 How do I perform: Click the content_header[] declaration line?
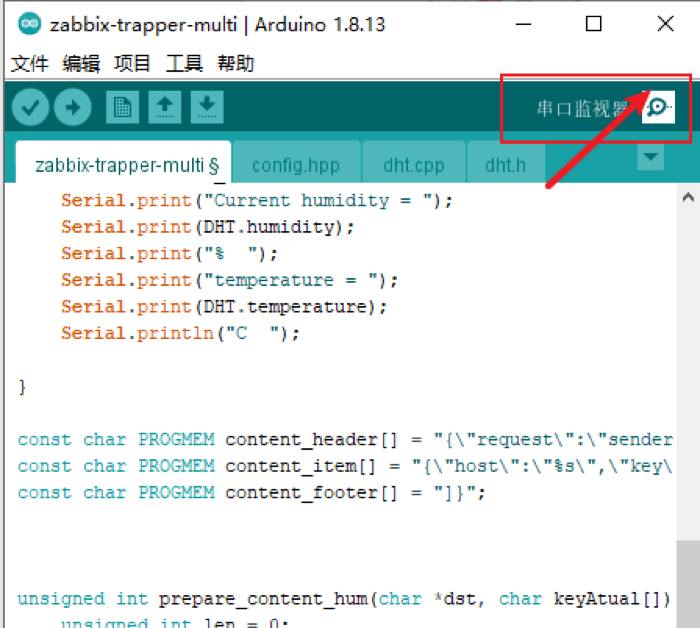click(345, 440)
